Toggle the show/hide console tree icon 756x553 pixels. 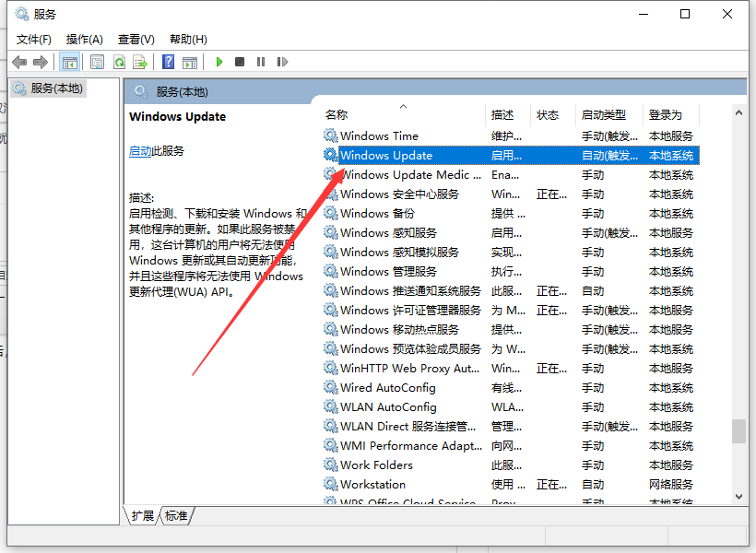click(69, 62)
